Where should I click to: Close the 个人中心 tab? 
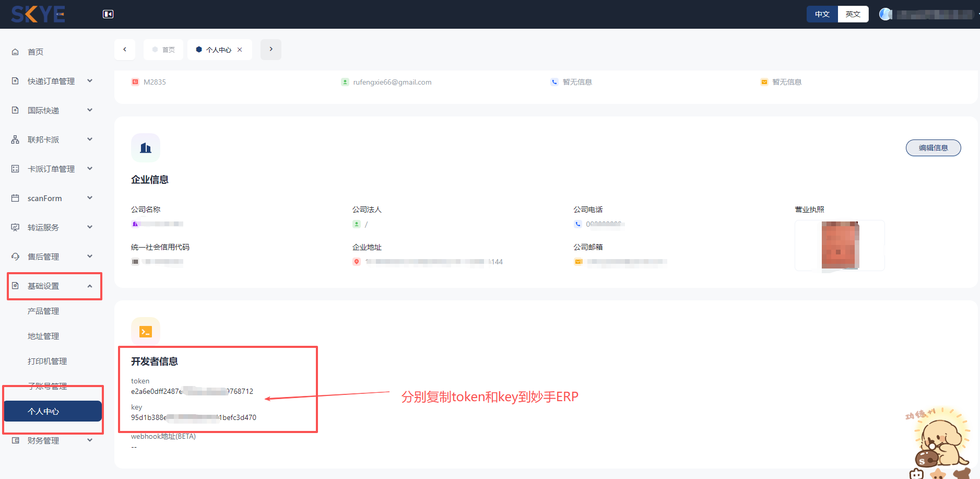click(240, 49)
